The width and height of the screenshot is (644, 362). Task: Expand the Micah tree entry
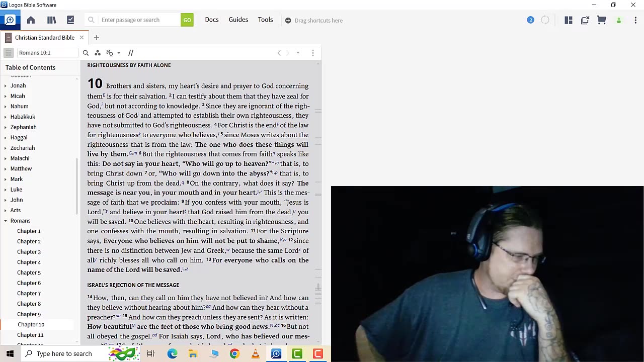pos(6,96)
